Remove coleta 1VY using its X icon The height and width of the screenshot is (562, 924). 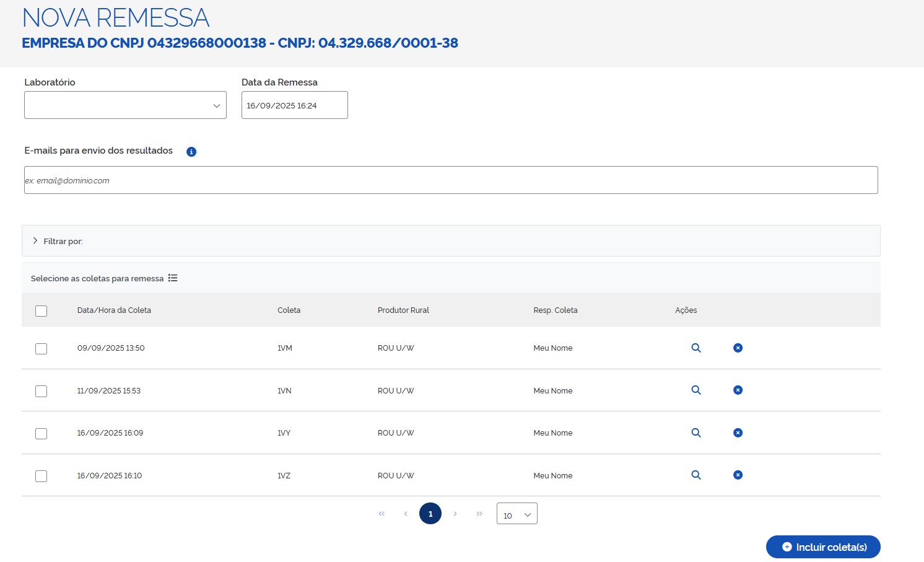(x=738, y=432)
